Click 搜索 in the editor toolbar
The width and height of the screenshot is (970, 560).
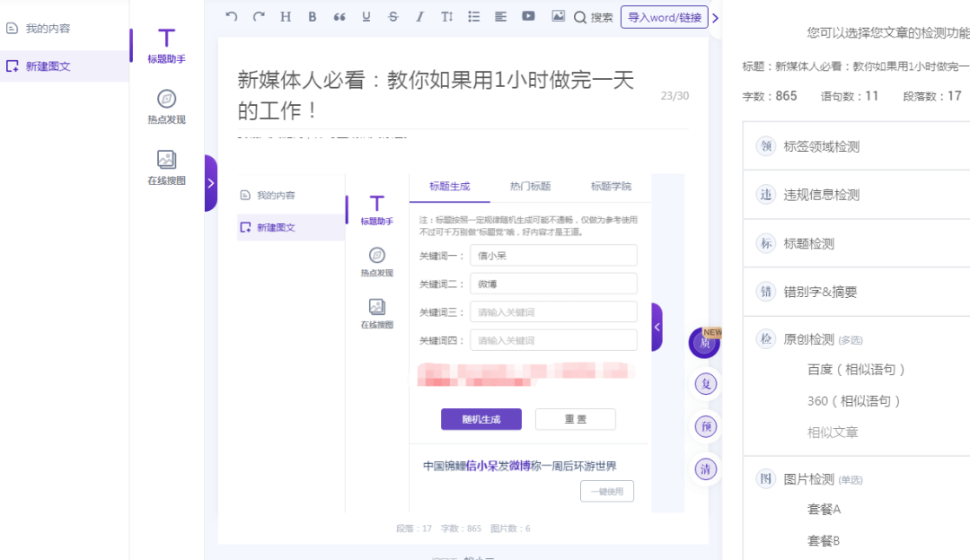(594, 17)
